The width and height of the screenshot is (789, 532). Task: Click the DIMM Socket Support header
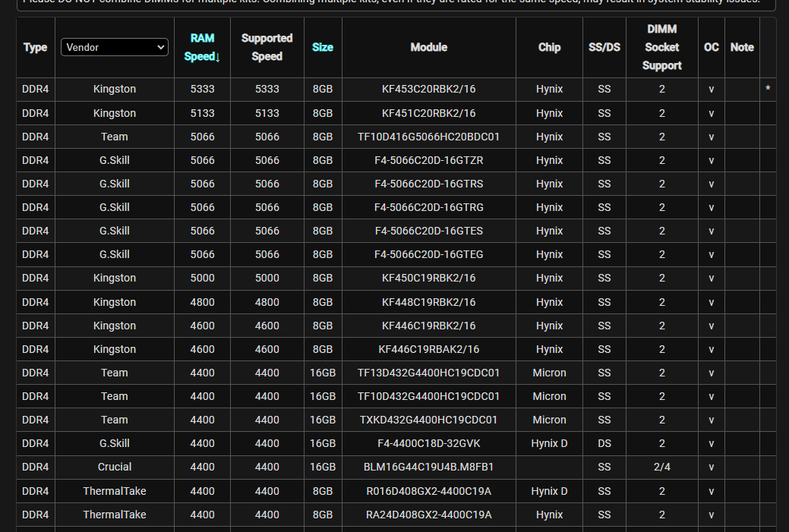[x=661, y=47]
